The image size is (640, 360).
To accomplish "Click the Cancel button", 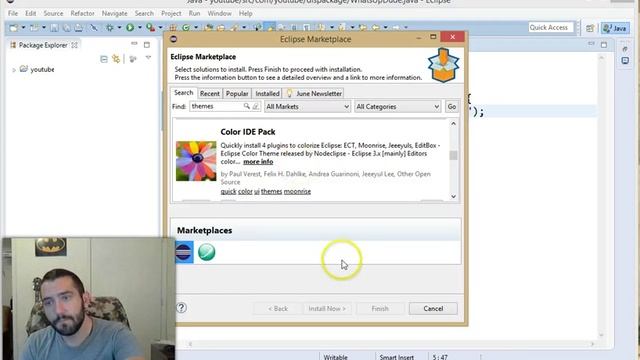I will pyautogui.click(x=433, y=309).
